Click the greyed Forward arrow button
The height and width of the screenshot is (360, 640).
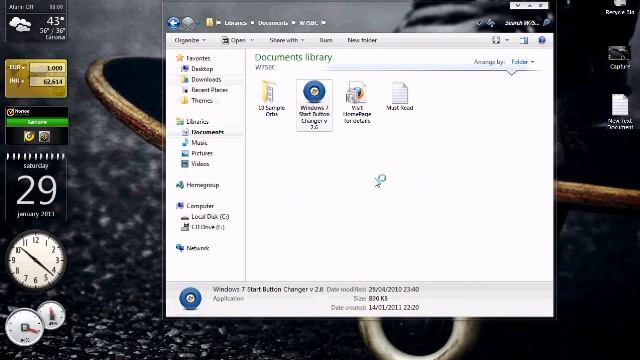pos(187,23)
